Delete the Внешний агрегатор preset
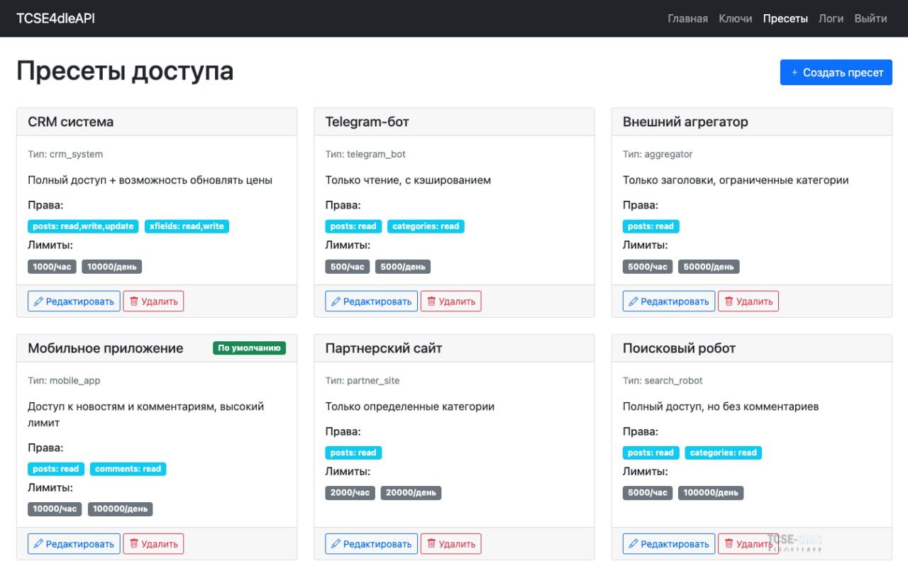 pos(748,301)
